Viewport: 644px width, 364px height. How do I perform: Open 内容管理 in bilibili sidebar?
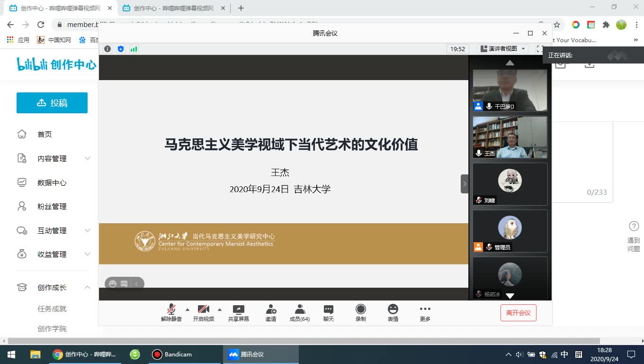click(x=52, y=158)
